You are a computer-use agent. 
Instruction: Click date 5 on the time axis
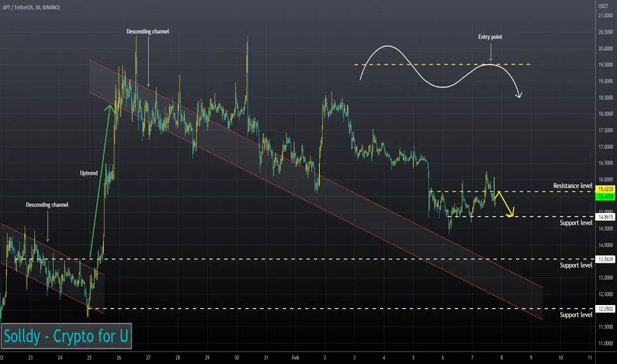[413, 357]
